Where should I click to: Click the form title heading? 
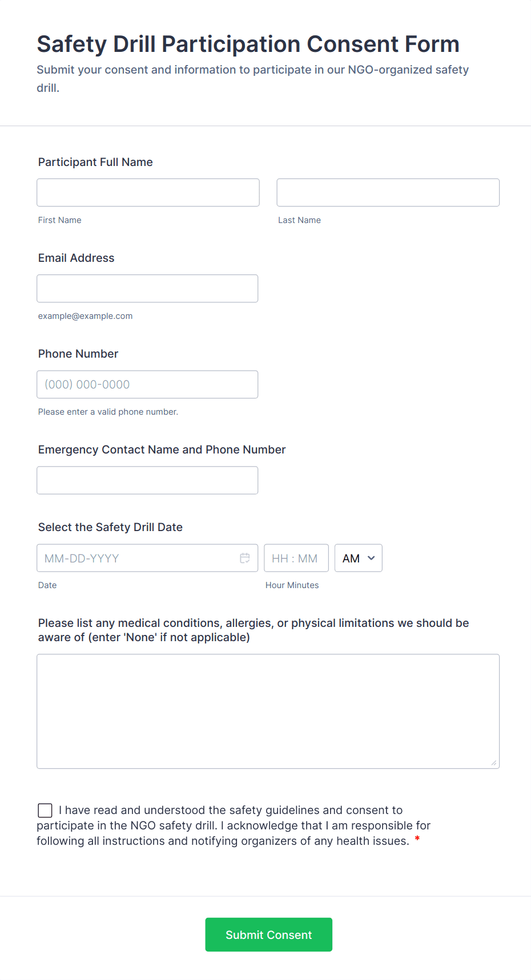coord(248,44)
